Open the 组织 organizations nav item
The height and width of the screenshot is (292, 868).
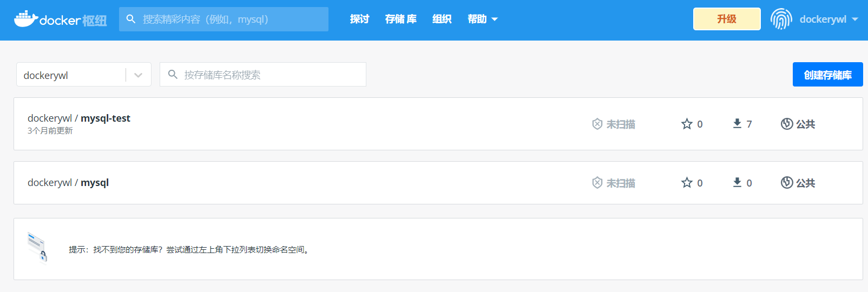[442, 19]
